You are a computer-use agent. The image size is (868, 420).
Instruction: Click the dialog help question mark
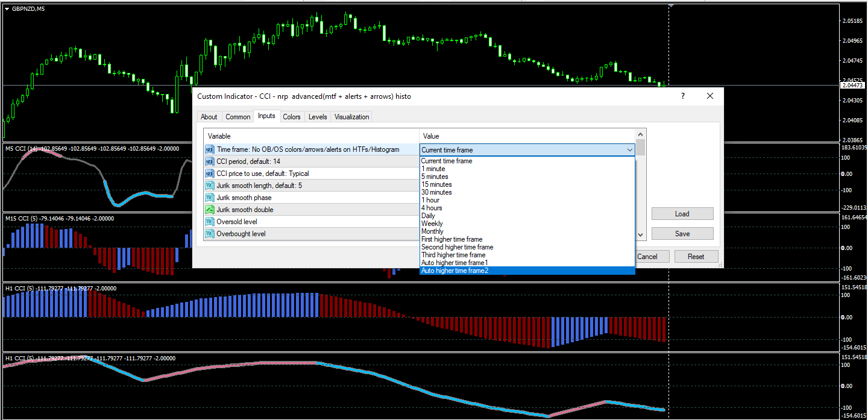click(682, 96)
